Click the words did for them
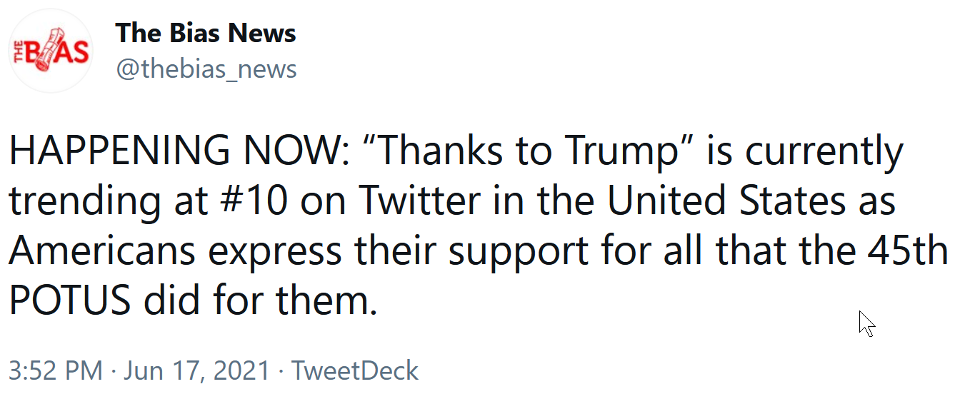This screenshot has width=980, height=404. click(x=261, y=301)
